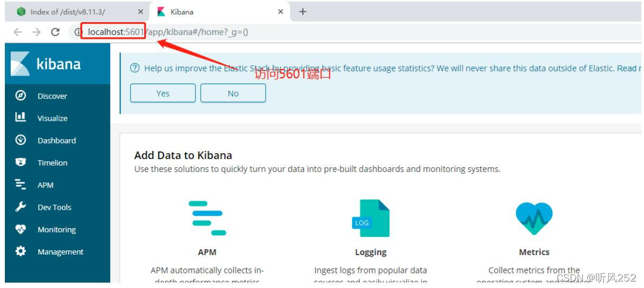Click No to decline usage statistics
Viewport: 644px width, 288px height.
coord(233,93)
